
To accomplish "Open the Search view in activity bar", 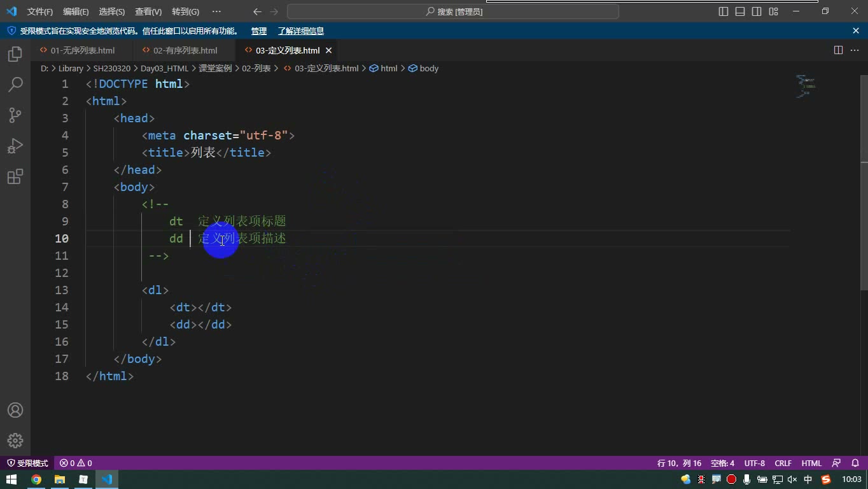I will (x=15, y=85).
